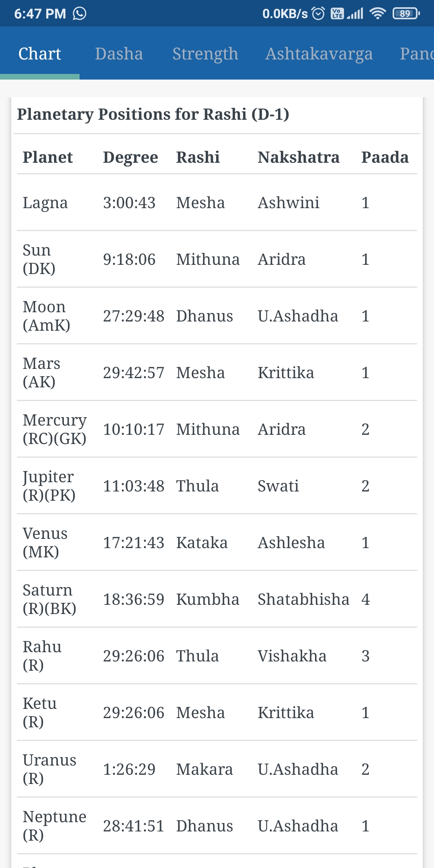434x868 pixels.
Task: Tap the battery level indicator
Action: tap(406, 14)
